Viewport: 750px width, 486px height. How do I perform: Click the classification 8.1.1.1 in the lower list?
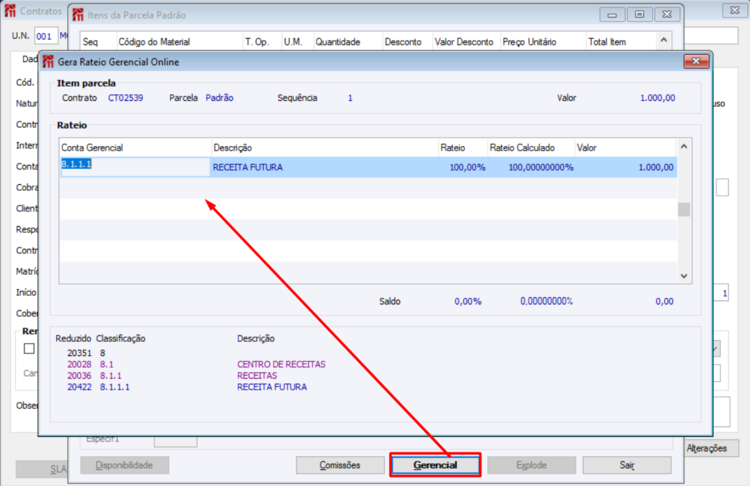(115, 387)
